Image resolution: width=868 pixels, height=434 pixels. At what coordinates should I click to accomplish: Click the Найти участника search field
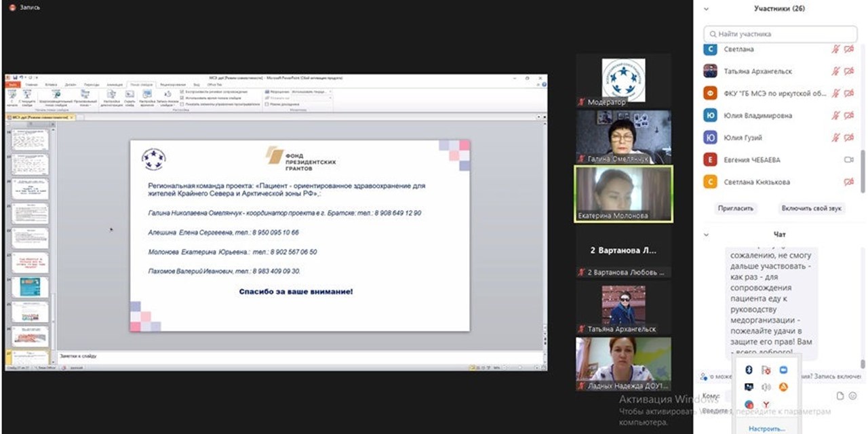[780, 34]
